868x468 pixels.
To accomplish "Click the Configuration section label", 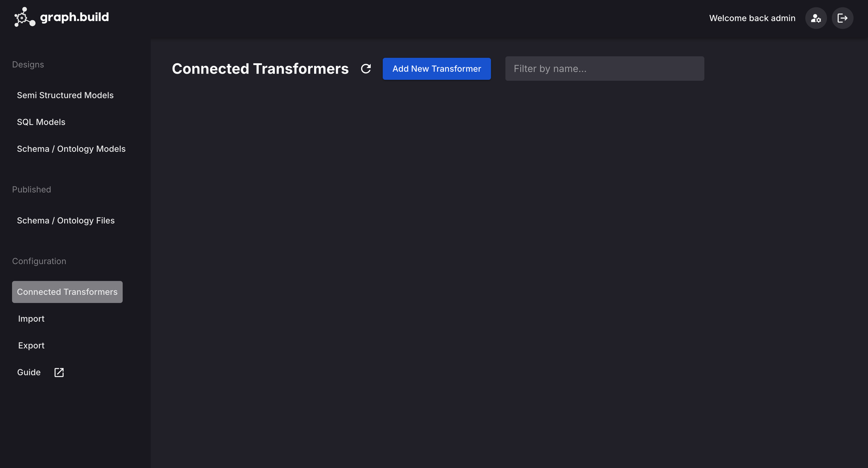I will (x=39, y=261).
